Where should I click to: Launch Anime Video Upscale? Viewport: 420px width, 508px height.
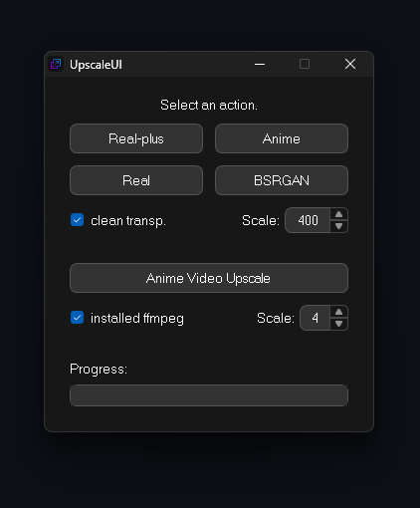[x=209, y=278]
